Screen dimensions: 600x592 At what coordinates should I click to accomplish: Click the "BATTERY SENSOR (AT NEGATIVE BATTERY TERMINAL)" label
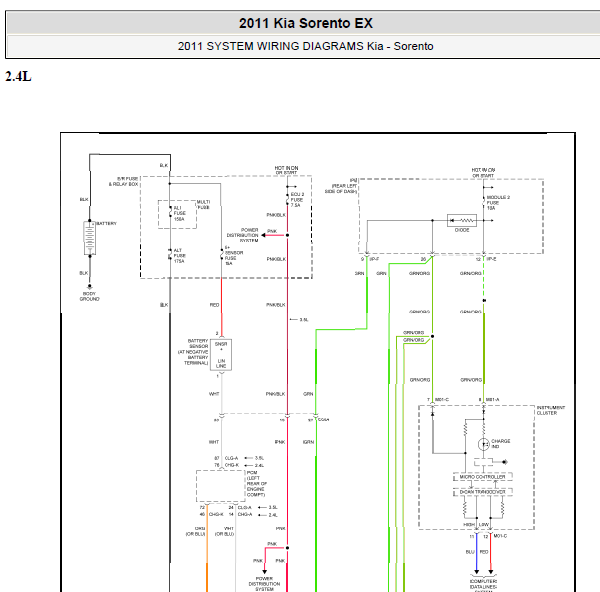[193, 352]
